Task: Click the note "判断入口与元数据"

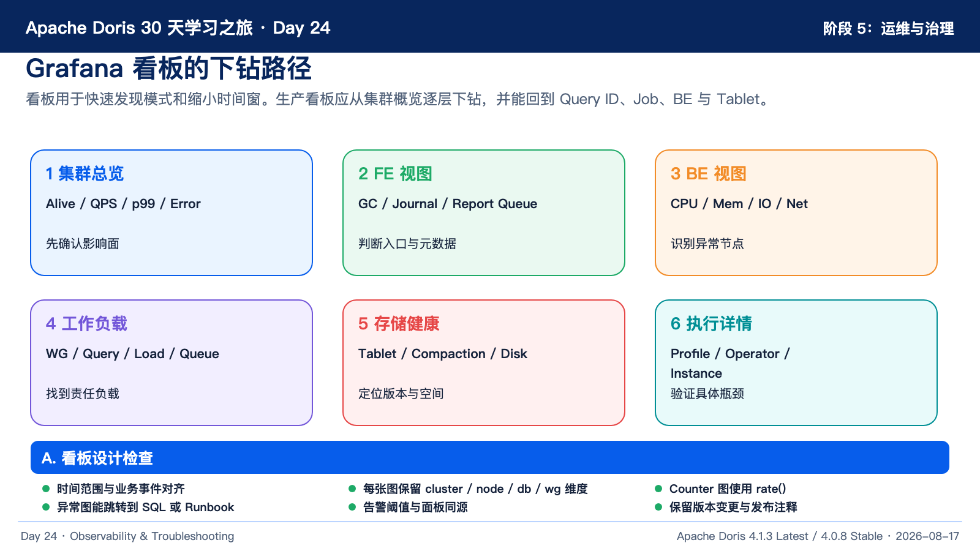Action: (x=407, y=244)
